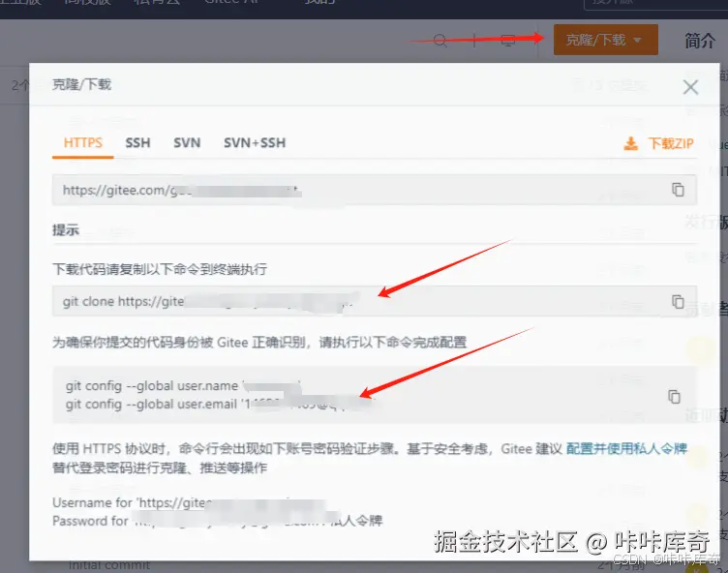
Task: Click the git clone command field
Action: [x=375, y=301]
